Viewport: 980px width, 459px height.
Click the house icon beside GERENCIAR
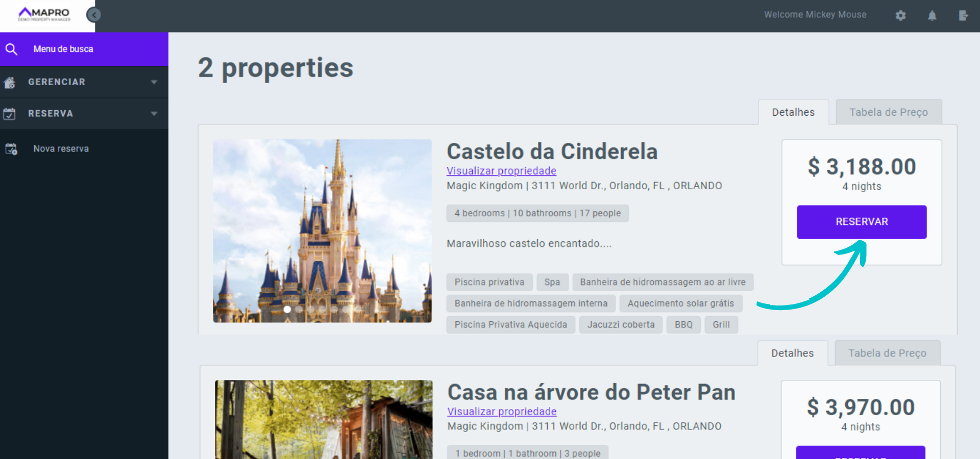pyautogui.click(x=9, y=82)
